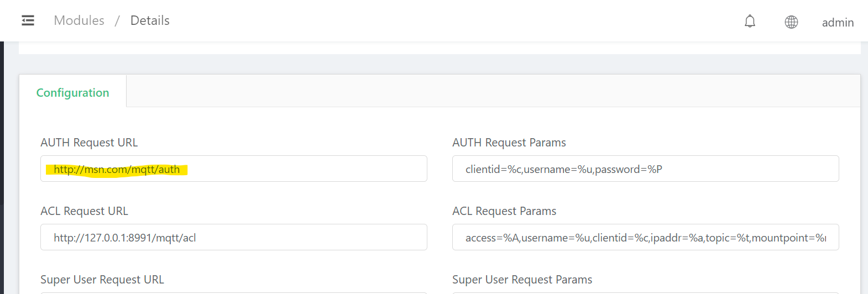Open the admin user menu
Image resolution: width=868 pixels, height=294 pixels.
pyautogui.click(x=838, y=22)
